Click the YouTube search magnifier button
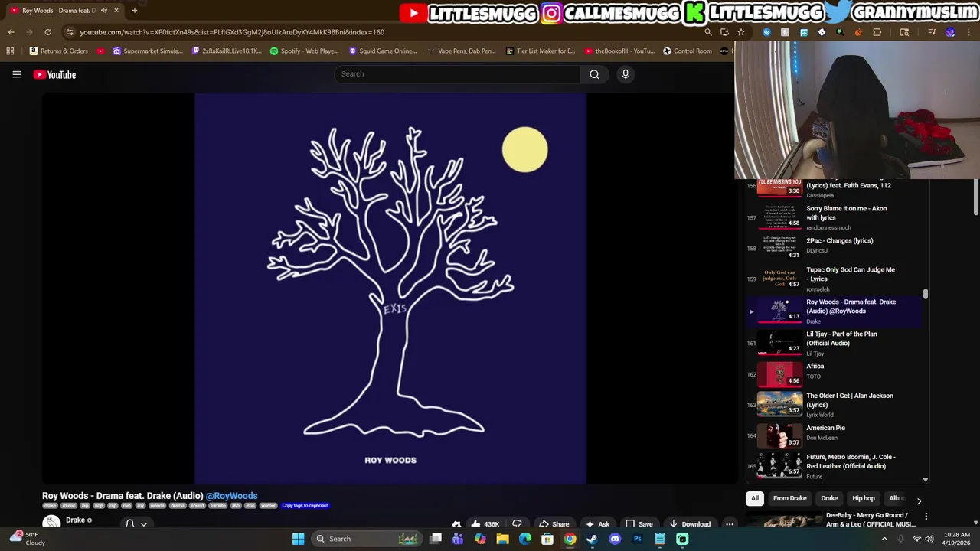 click(x=594, y=74)
